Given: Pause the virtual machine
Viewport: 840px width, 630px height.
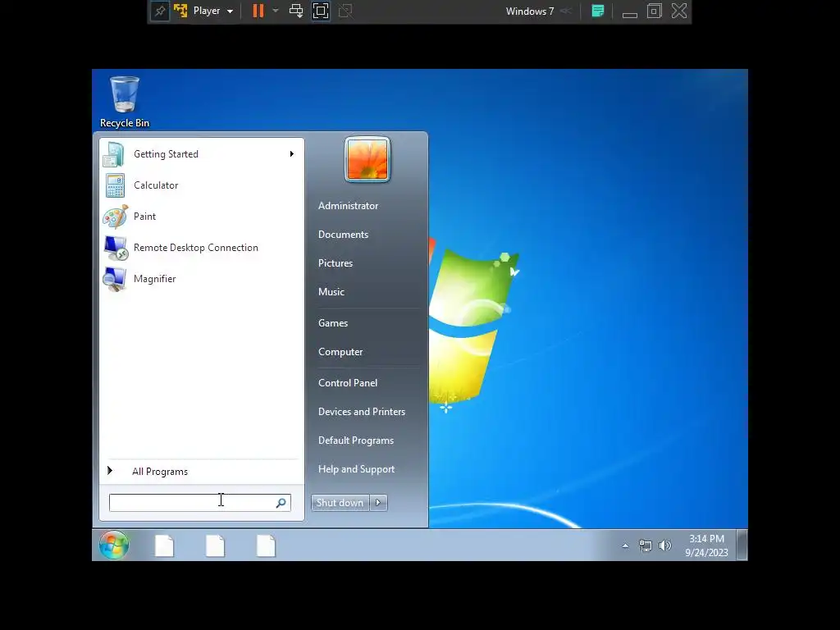Looking at the screenshot, I should (x=258, y=11).
